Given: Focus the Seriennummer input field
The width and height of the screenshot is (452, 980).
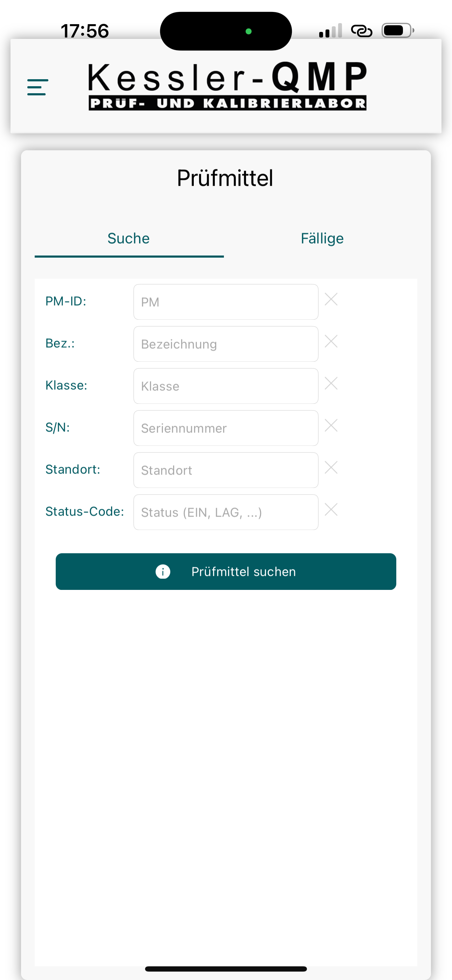Looking at the screenshot, I should pyautogui.click(x=226, y=428).
